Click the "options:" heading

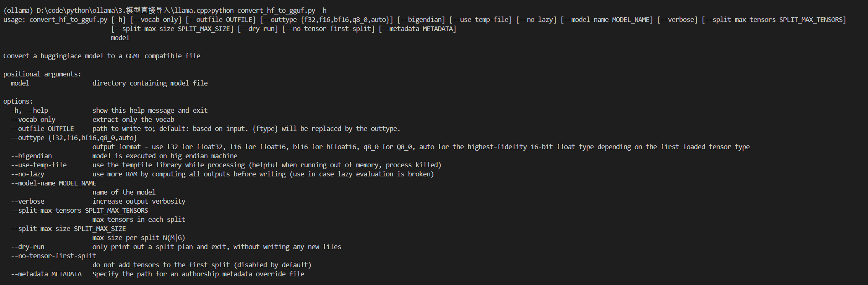pos(18,101)
